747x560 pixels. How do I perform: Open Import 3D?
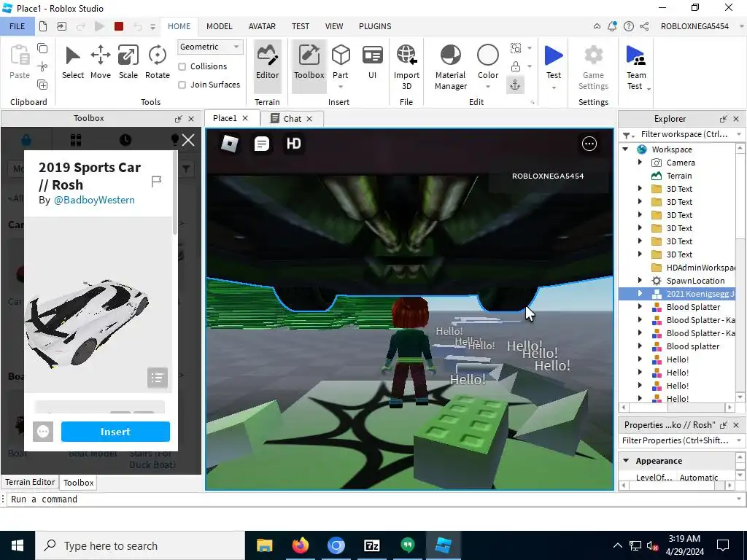click(x=406, y=66)
